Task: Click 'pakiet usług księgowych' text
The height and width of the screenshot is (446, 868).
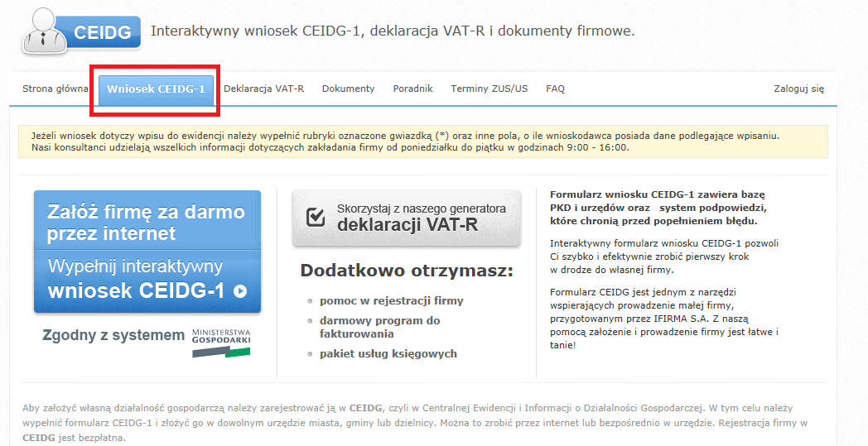Action: click(388, 353)
